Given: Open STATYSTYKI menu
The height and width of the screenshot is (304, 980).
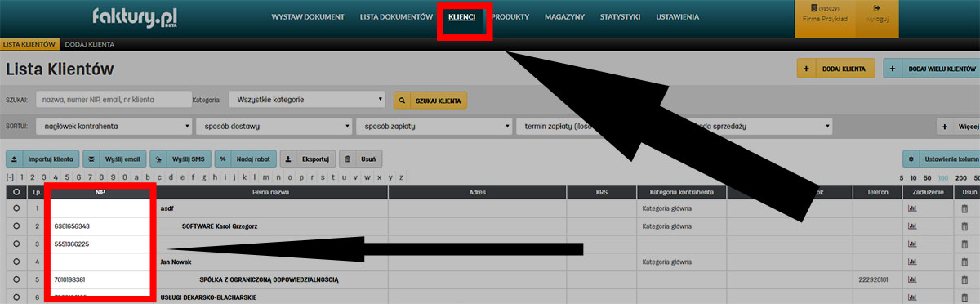Looking at the screenshot, I should (621, 16).
